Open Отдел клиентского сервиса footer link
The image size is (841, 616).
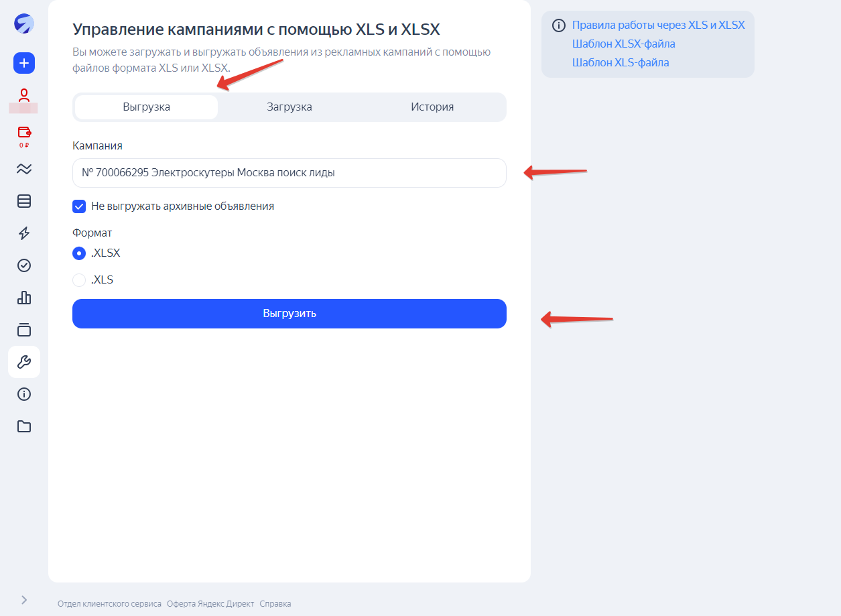click(110, 604)
